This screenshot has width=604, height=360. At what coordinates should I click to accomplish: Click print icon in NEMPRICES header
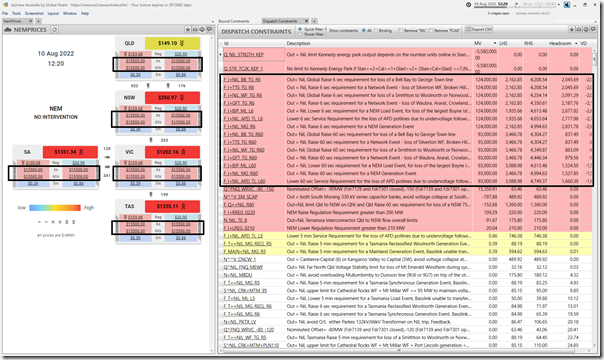point(202,29)
